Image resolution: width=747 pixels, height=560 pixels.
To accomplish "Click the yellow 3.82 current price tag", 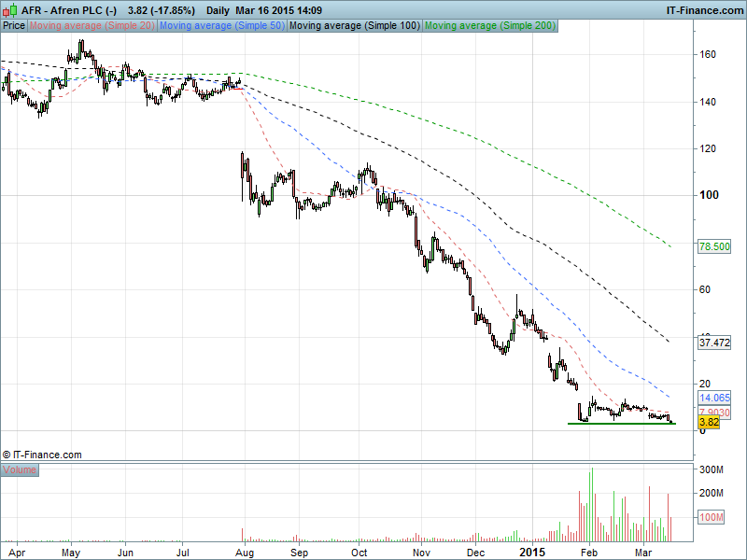I will tap(709, 422).
